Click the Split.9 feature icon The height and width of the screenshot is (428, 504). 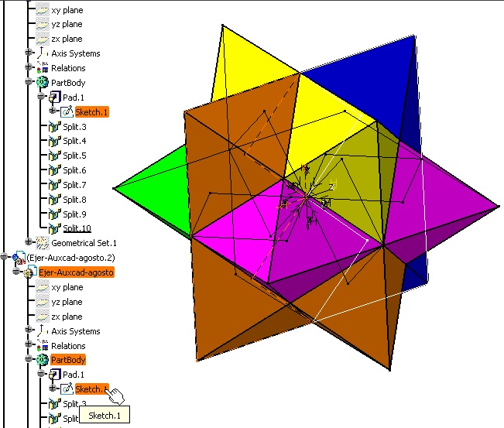tap(54, 214)
